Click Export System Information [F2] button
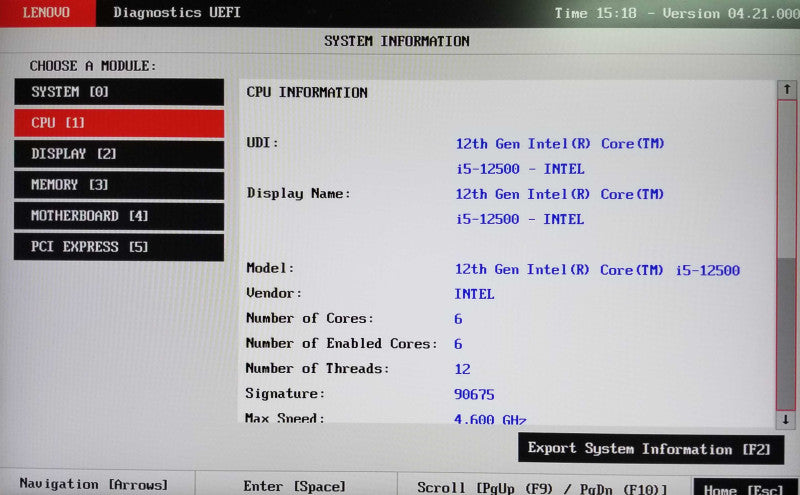Image resolution: width=800 pixels, height=495 pixels. coord(651,449)
